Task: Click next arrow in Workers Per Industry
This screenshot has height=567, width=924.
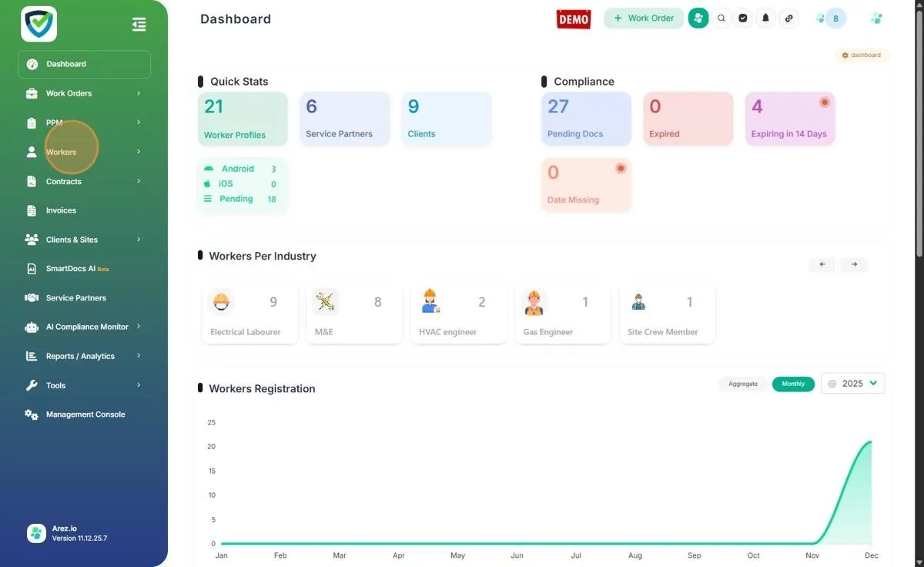Action: click(854, 264)
